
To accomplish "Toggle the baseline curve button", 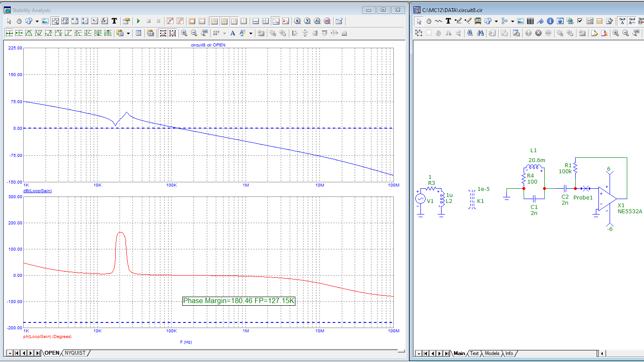I will coord(275,21).
